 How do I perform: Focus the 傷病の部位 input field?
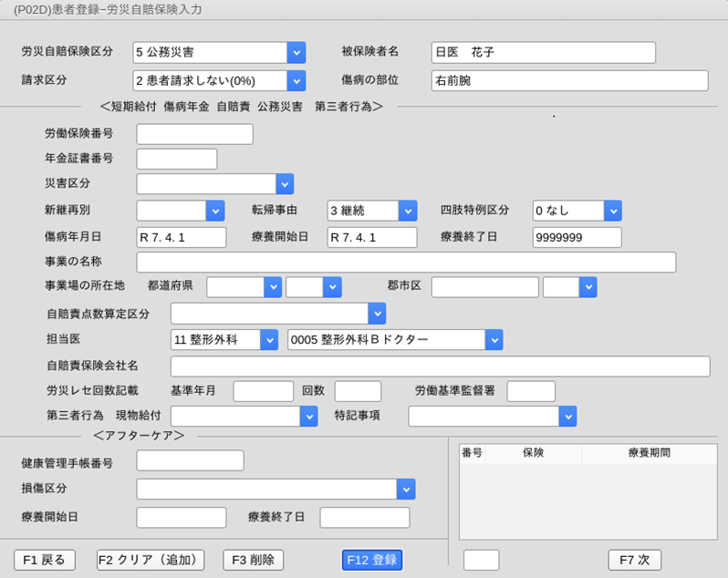pyautogui.click(x=569, y=80)
